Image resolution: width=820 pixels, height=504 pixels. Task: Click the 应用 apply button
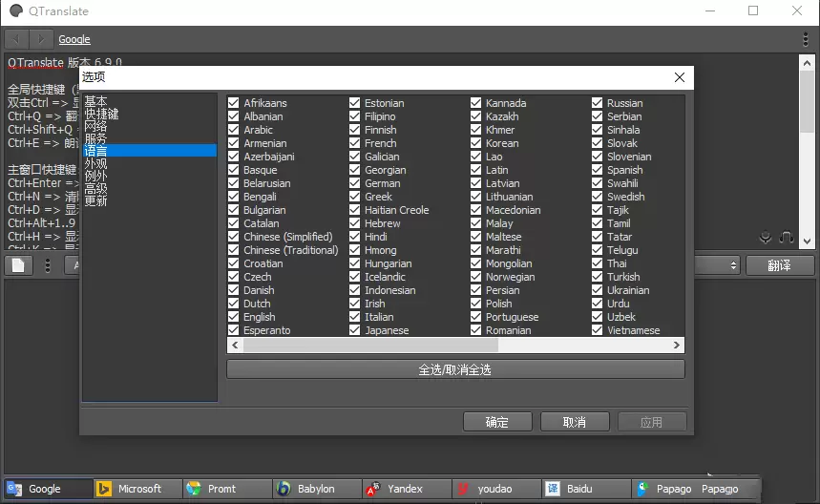click(x=652, y=422)
